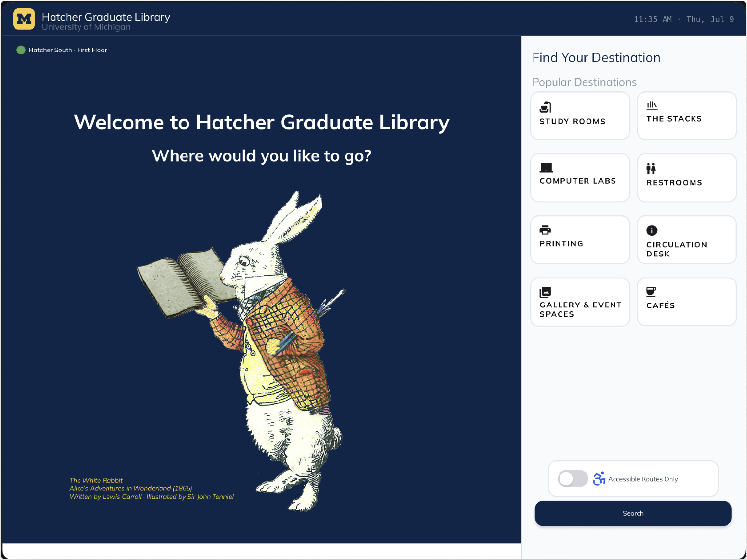
Task: Click the White Rabbit illustration
Action: [240, 351]
